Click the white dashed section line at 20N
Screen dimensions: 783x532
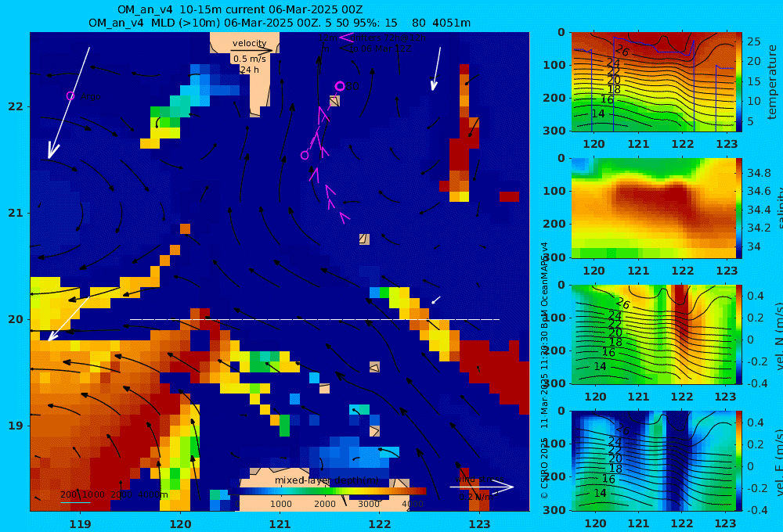315,319
